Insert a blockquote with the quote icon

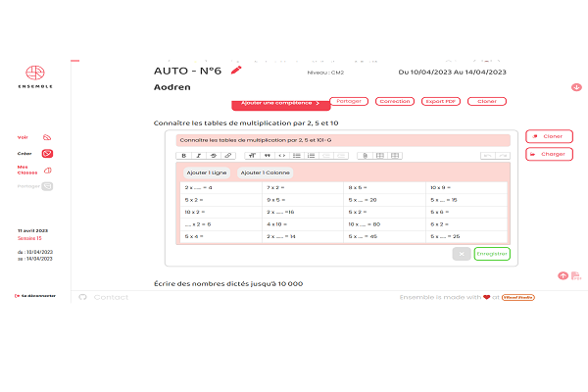(x=267, y=156)
